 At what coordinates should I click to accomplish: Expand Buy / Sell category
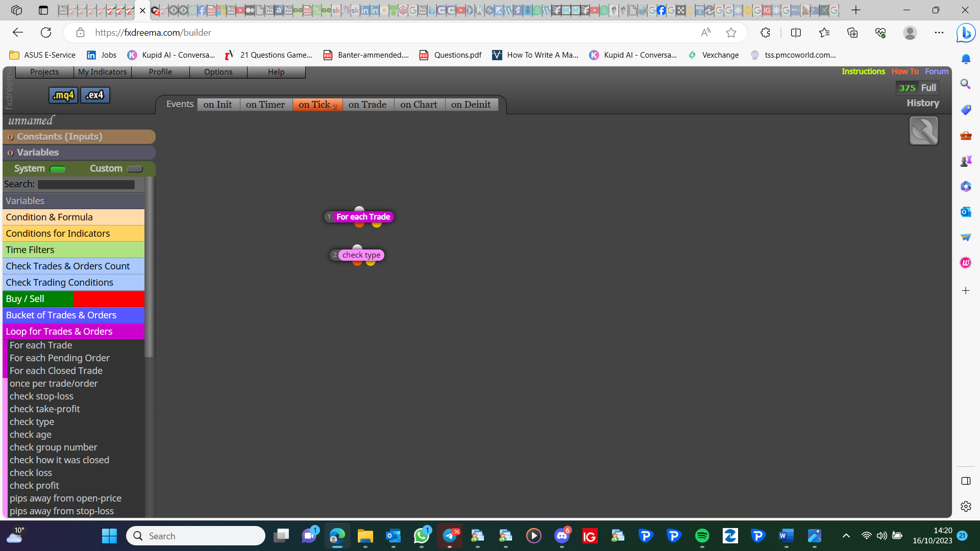point(73,299)
